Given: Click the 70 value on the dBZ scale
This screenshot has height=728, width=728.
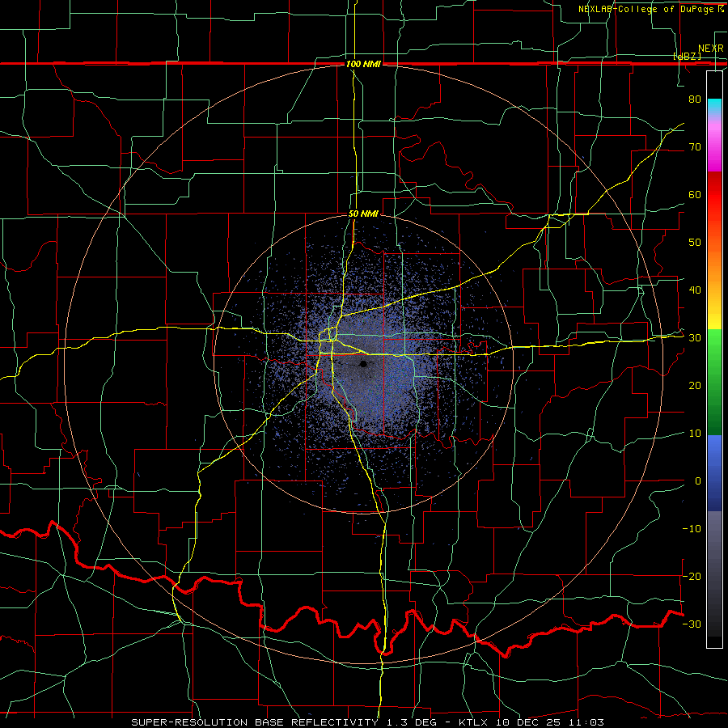Looking at the screenshot, I should (695, 147).
